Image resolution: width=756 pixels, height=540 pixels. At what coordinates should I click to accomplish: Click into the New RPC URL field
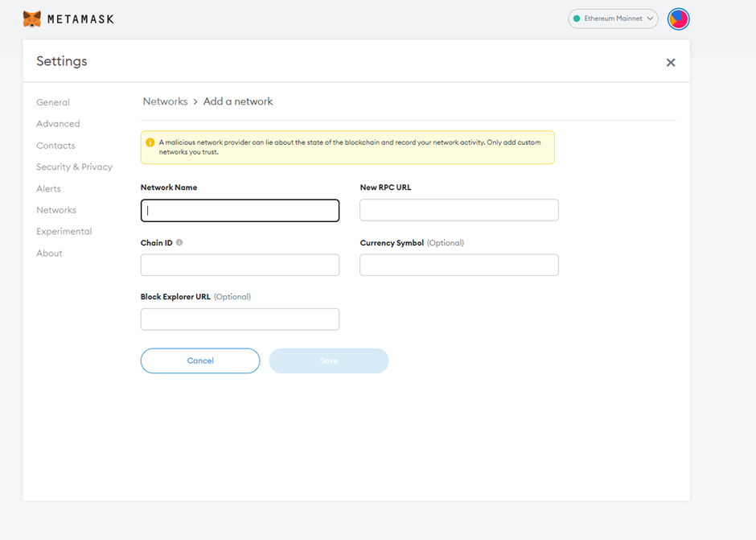pos(459,210)
